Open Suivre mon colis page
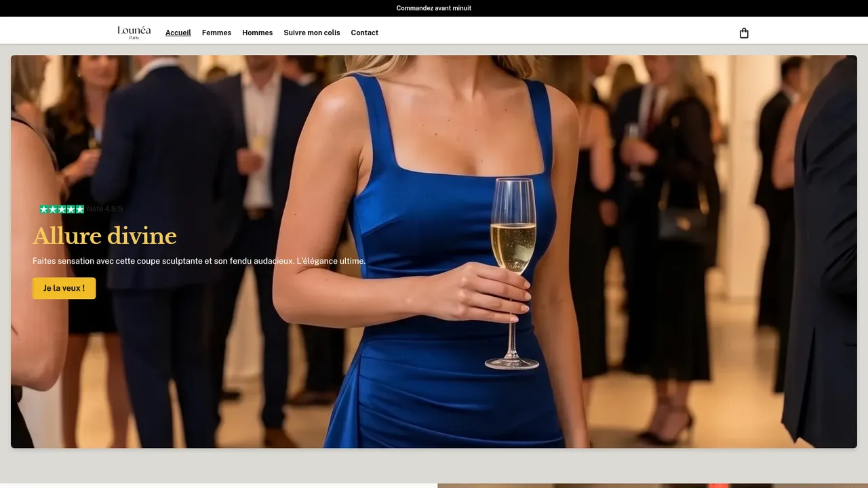Image resolution: width=868 pixels, height=488 pixels. 312,33
